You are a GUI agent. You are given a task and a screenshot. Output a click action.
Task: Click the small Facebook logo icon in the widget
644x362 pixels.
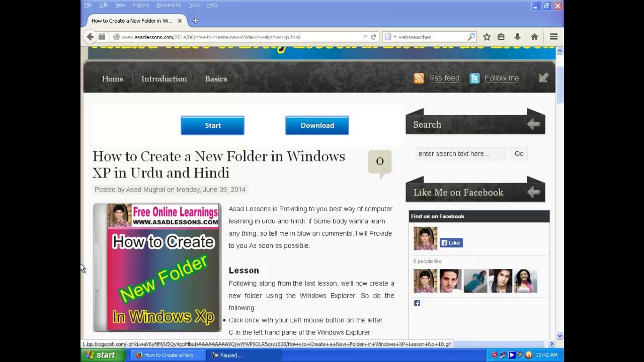click(x=417, y=303)
